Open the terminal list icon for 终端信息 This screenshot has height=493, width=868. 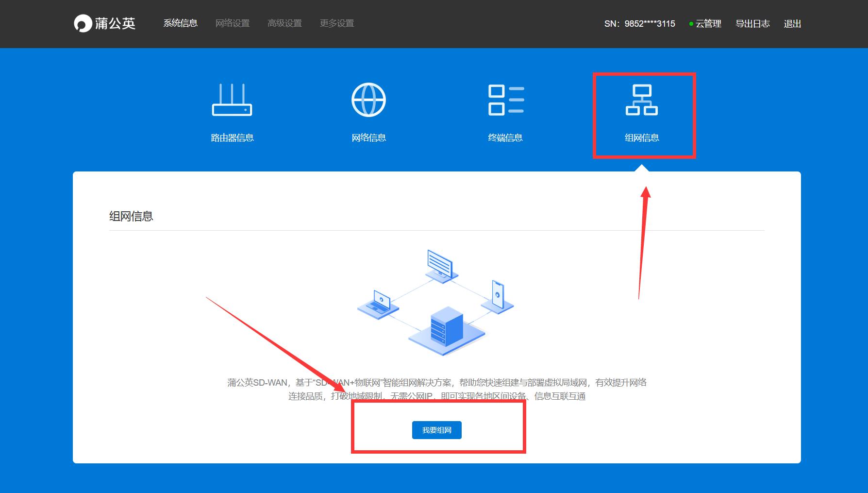(505, 100)
